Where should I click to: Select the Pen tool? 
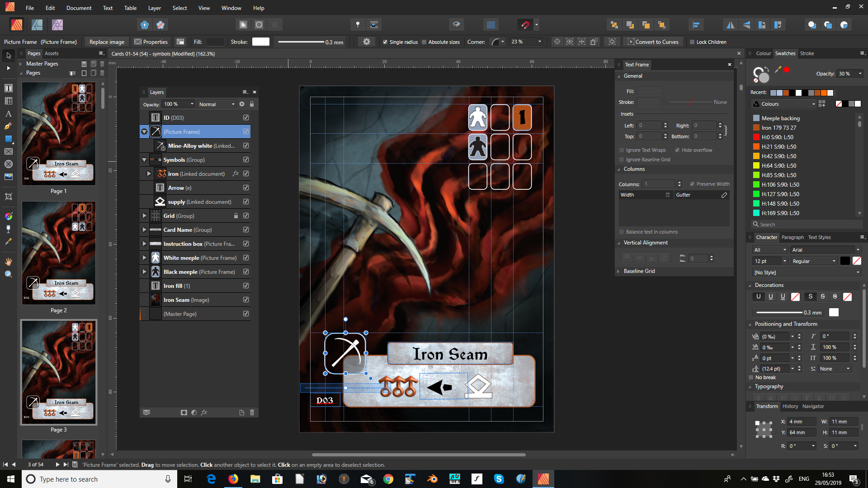9,127
